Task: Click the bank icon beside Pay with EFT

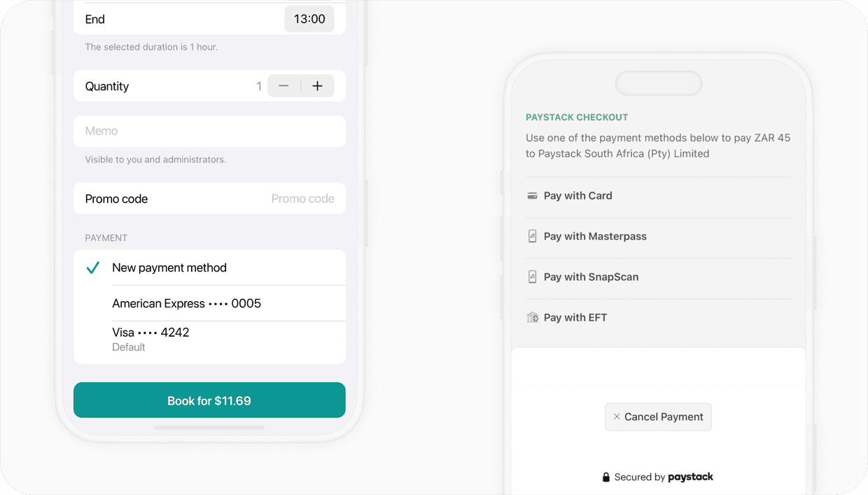Action: (533, 317)
